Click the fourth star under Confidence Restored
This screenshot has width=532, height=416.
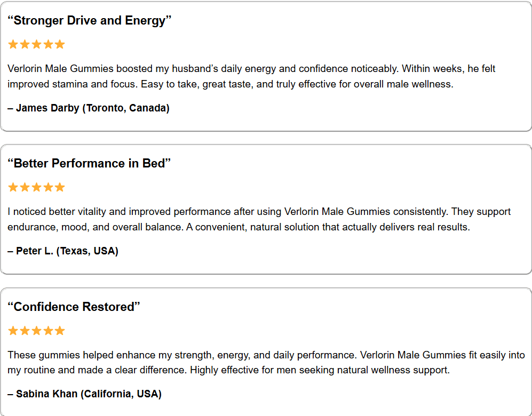pos(48,331)
